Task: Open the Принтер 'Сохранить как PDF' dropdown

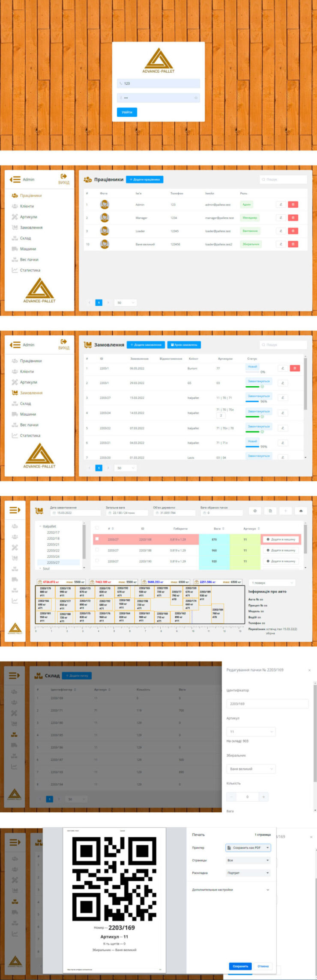Action: point(248,847)
